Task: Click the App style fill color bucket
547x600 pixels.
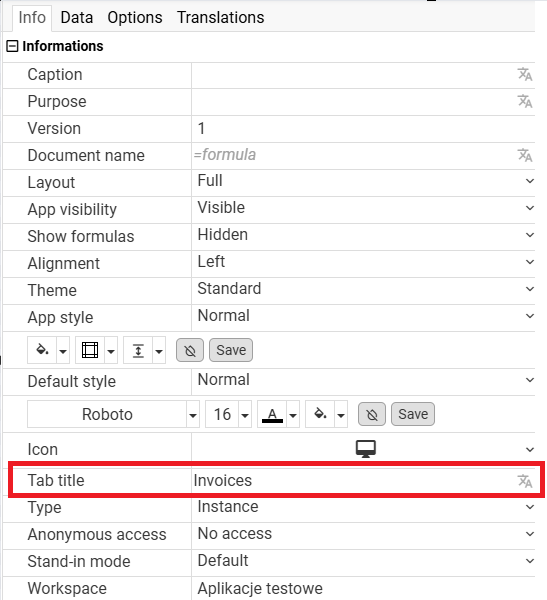Action: 42,350
